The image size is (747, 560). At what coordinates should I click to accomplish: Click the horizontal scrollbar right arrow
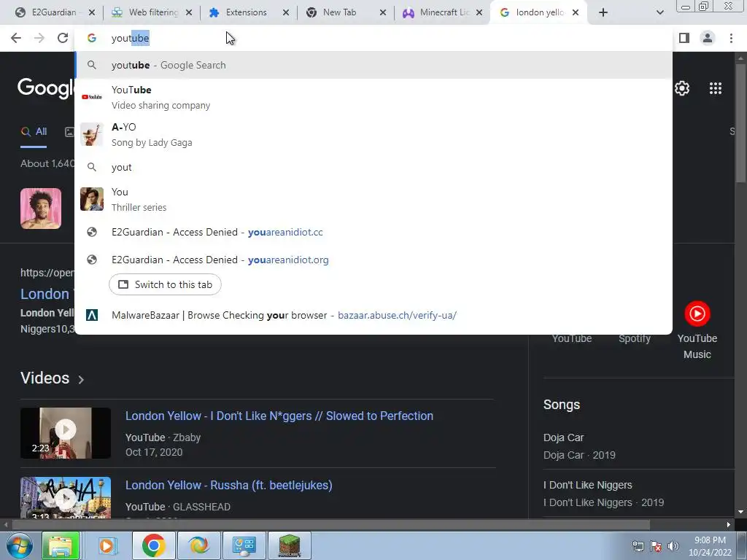tap(729, 524)
